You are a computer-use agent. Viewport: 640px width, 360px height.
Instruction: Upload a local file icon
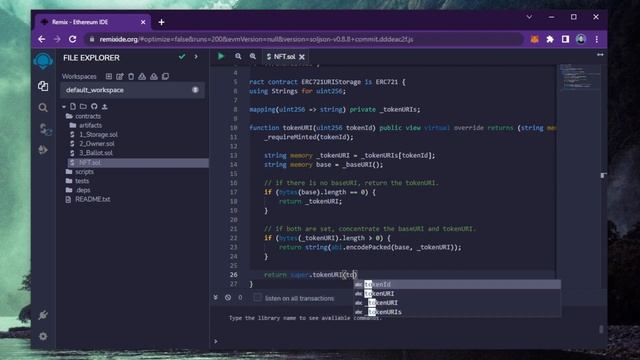(104, 107)
